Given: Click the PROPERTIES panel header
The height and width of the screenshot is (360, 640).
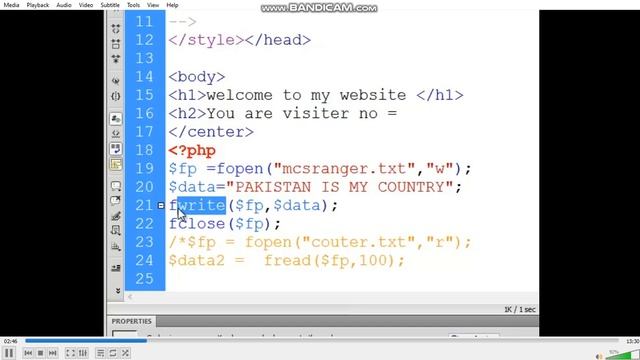Looking at the screenshot, I should (x=131, y=321).
